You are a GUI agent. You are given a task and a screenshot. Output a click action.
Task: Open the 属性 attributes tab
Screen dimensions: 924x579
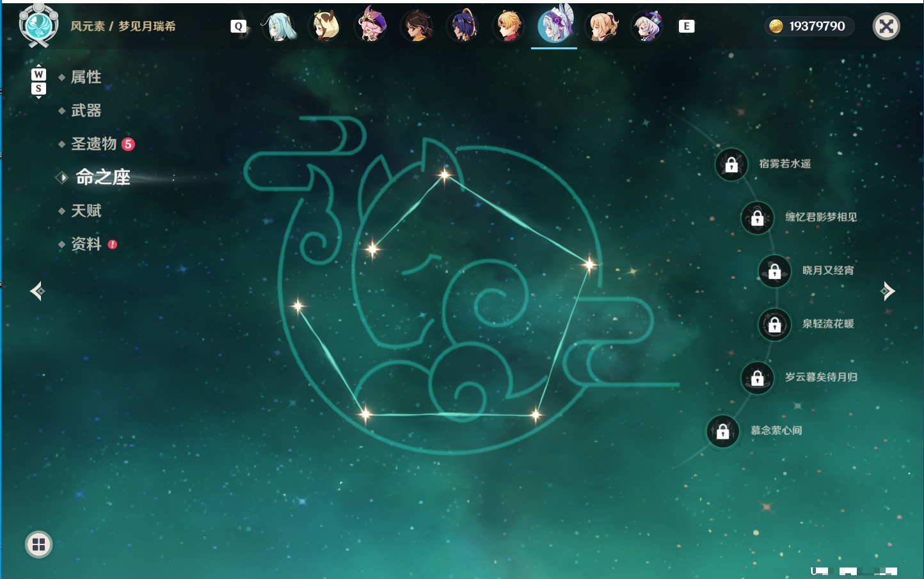(86, 77)
